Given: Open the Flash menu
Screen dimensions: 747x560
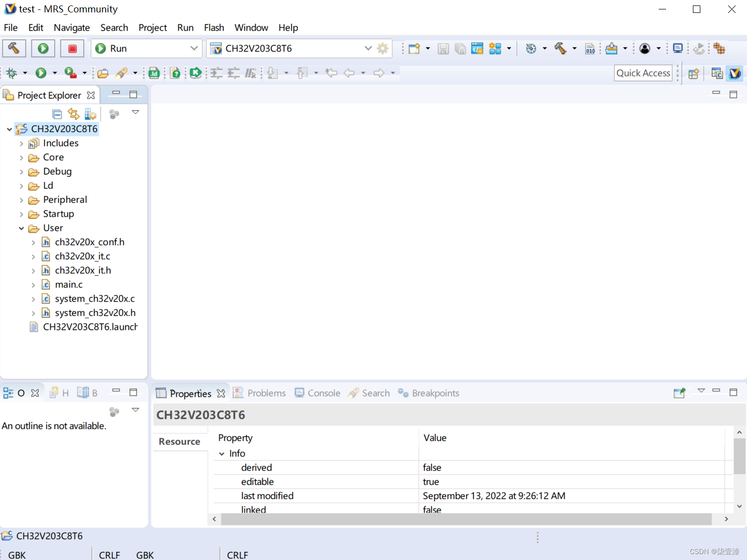Looking at the screenshot, I should [x=214, y=28].
